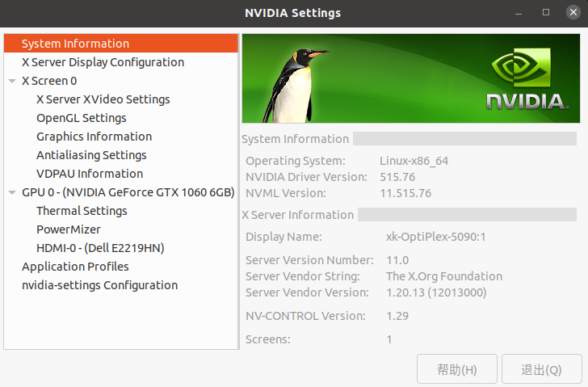The width and height of the screenshot is (588, 387).
Task: Open Antialiasing Settings
Action: tap(91, 155)
